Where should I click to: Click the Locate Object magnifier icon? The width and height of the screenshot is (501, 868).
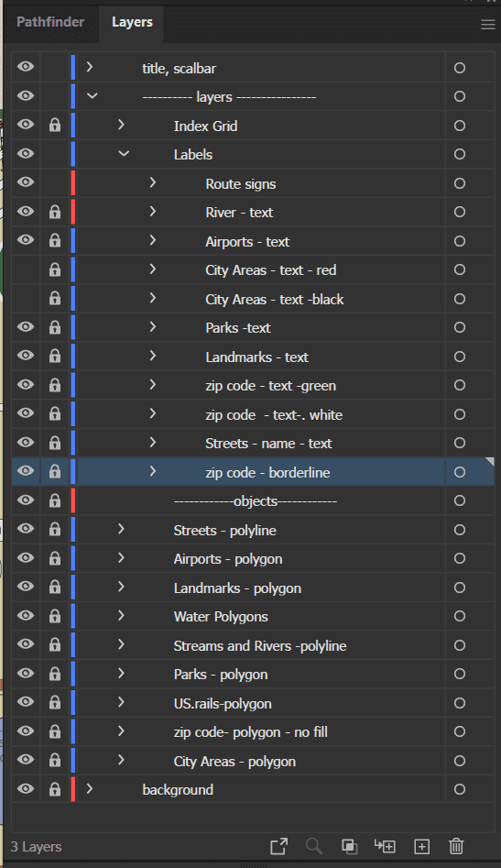click(313, 846)
